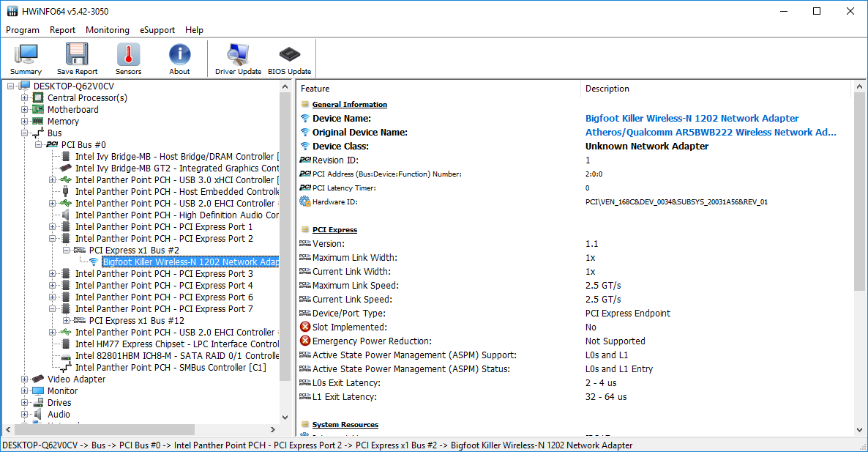Click the Drives icon in tree
This screenshot has height=452, width=868.
click(38, 403)
